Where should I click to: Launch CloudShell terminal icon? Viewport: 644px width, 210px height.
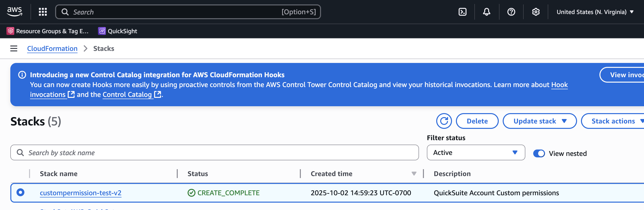coord(462,12)
